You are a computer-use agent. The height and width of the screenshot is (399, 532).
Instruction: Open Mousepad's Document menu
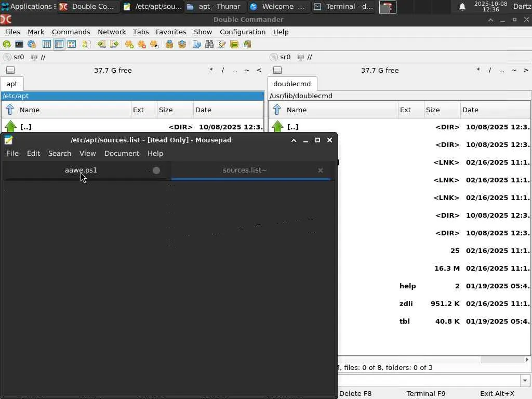[x=122, y=153]
